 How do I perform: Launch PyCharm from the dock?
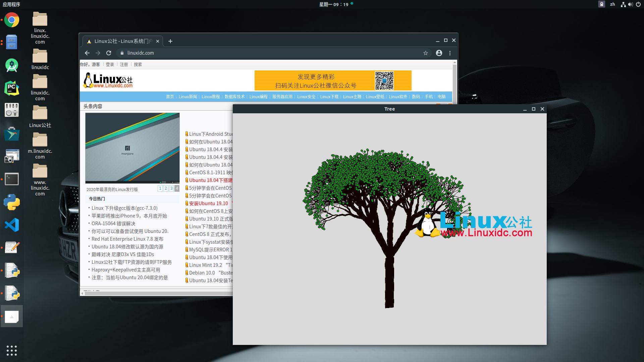pos(12,88)
